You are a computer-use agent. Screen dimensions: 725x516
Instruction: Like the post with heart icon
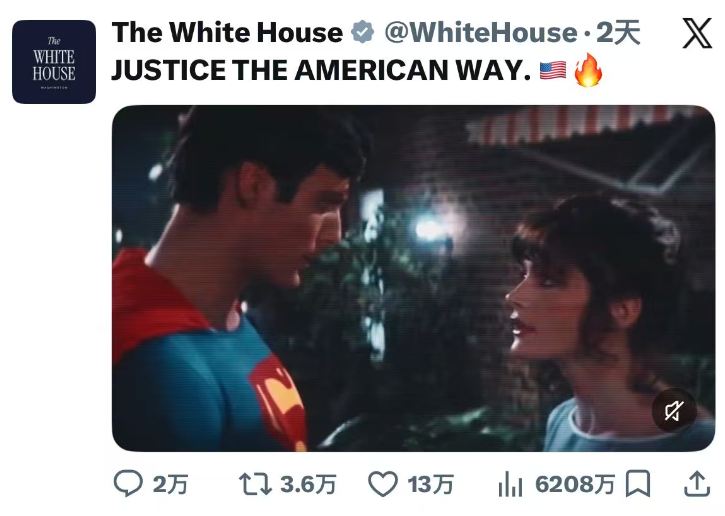coord(383,485)
